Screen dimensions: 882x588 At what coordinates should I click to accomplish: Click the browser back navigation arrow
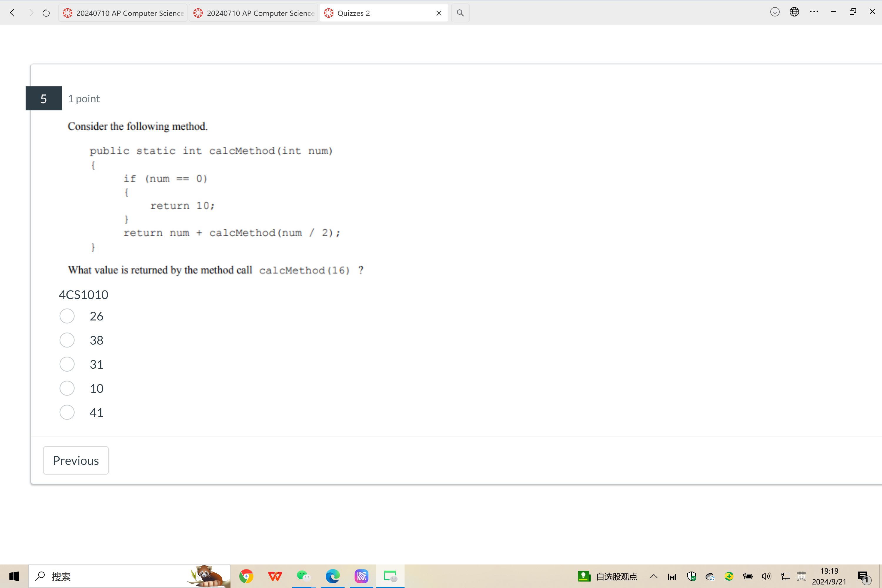(13, 12)
